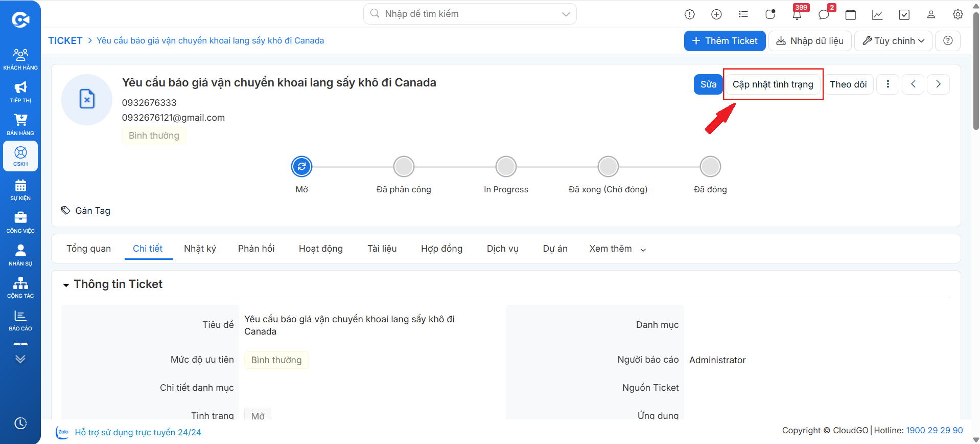Image resolution: width=980 pixels, height=444 pixels.
Task: Expand more sidebar modules with double chevron
Action: (x=20, y=359)
